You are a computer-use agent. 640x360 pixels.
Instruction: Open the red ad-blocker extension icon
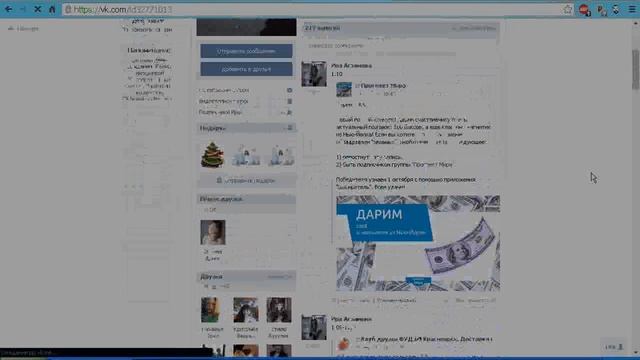pos(584,9)
